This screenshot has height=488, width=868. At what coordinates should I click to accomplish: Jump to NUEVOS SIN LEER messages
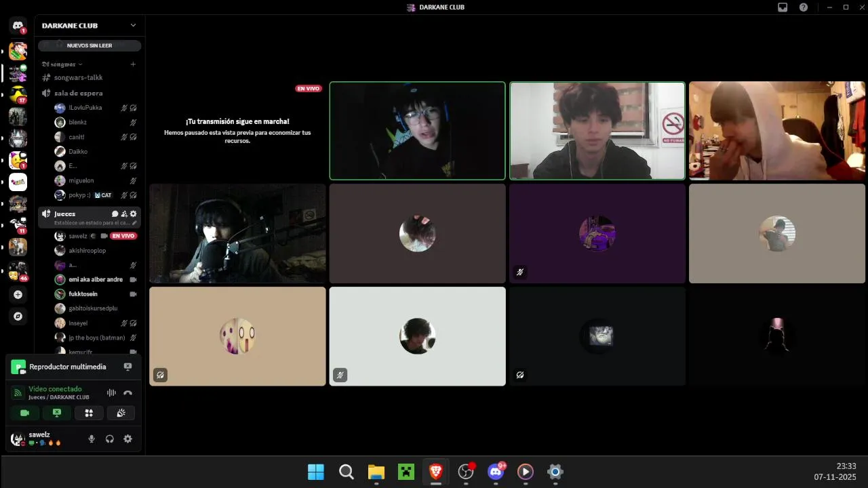point(90,45)
